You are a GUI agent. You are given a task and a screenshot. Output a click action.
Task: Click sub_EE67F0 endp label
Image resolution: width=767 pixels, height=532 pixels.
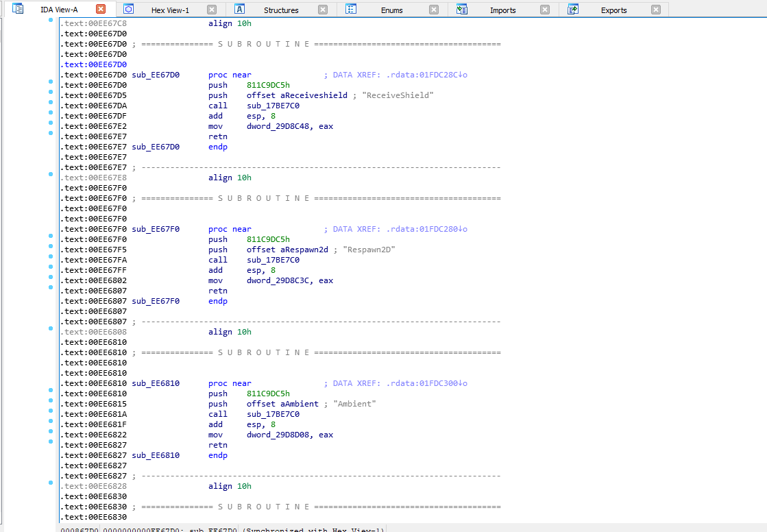pyautogui.click(x=156, y=301)
